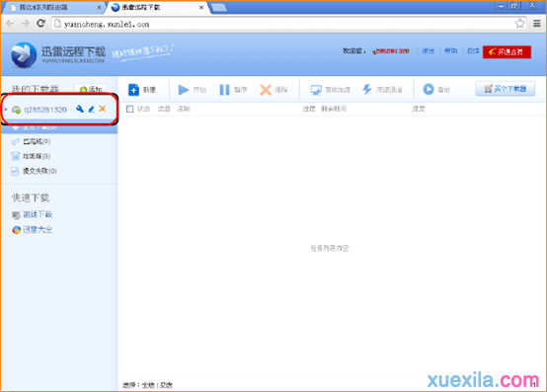Expand the q285281320 downloader tree arrow

tap(6, 110)
